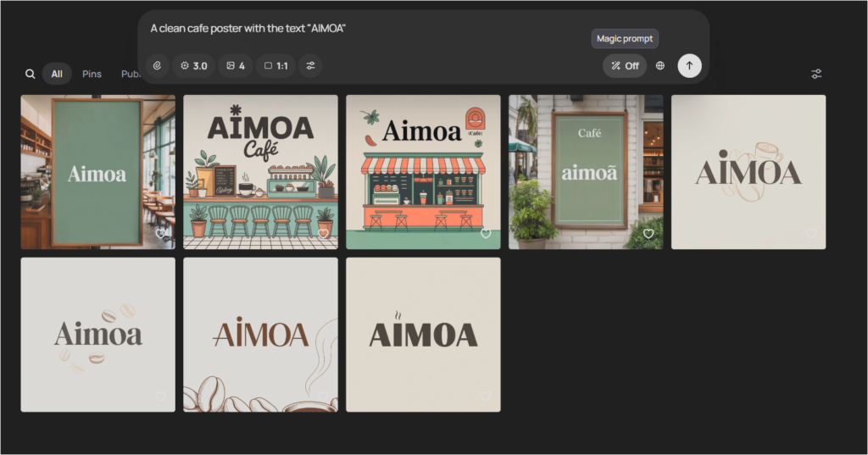
Task: Click the globe visibility icon
Action: point(660,65)
